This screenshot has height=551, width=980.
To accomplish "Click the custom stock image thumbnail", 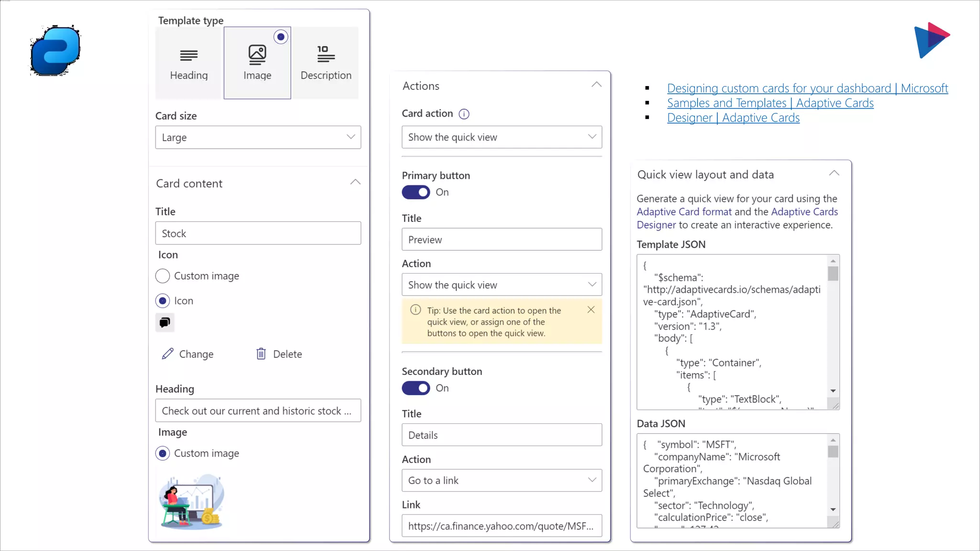I will (191, 501).
